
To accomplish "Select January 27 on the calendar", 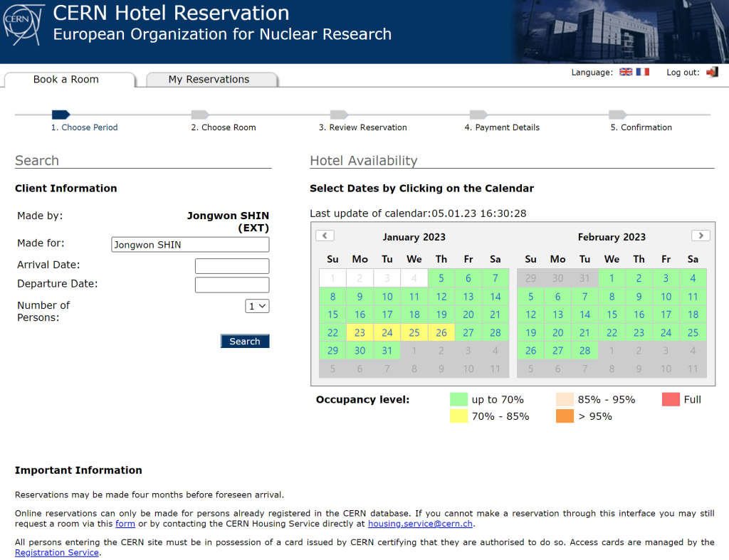I will (468, 333).
